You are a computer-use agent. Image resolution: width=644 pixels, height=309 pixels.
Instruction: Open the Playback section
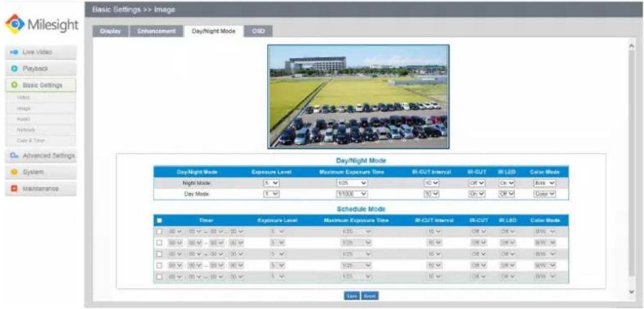pyautogui.click(x=41, y=69)
